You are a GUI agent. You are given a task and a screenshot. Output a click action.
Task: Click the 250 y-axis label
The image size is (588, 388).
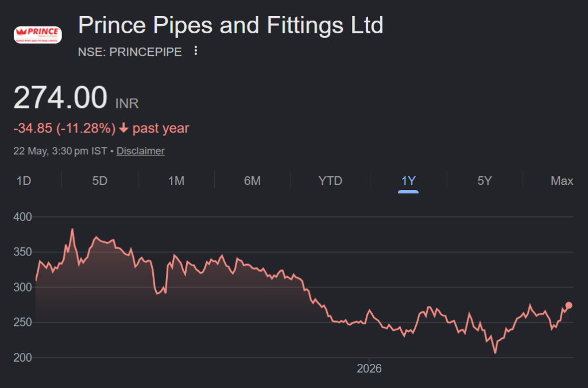22,323
